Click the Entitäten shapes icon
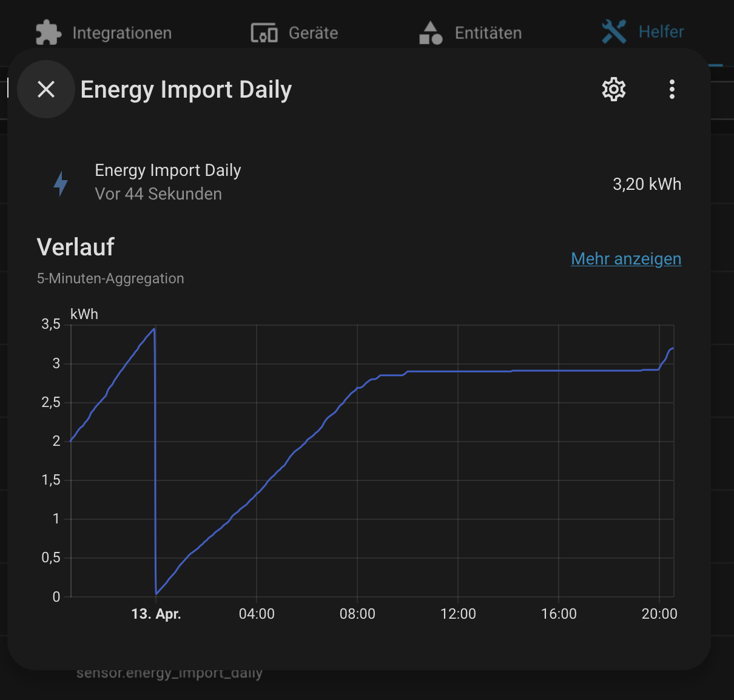Image resolution: width=734 pixels, height=700 pixels. click(x=431, y=33)
